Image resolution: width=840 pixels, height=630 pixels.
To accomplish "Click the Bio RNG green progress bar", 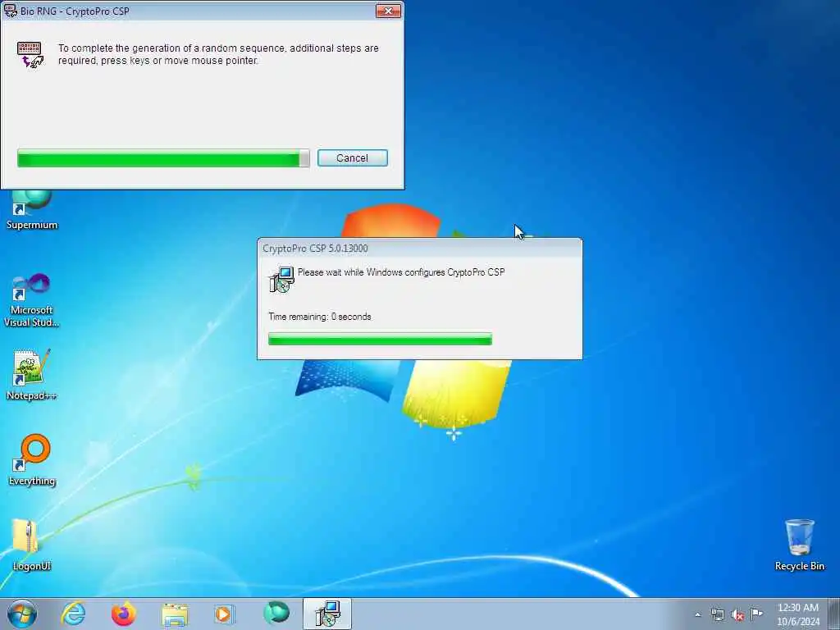I will click(x=163, y=158).
